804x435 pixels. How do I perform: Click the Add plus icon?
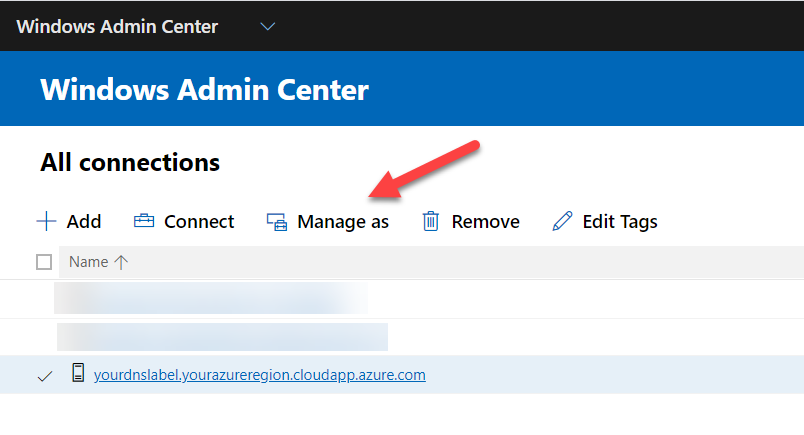(46, 222)
